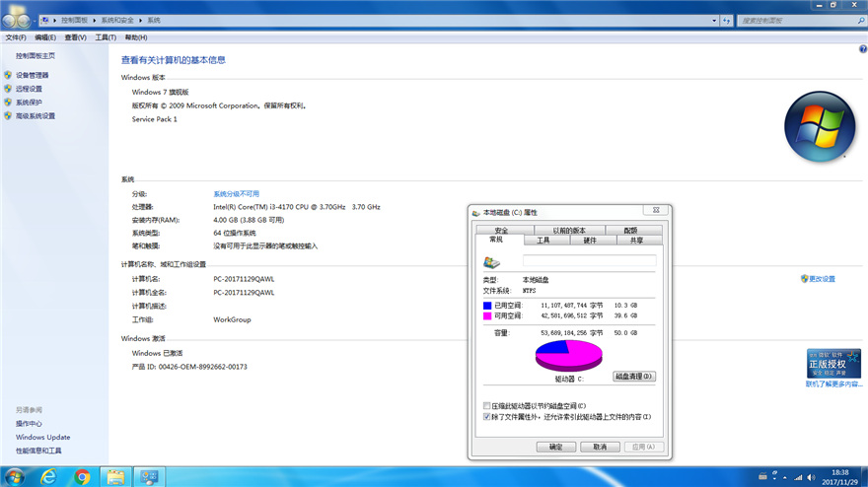The height and width of the screenshot is (487, 868).
Task: Open the Windows Start button
Action: (x=14, y=476)
